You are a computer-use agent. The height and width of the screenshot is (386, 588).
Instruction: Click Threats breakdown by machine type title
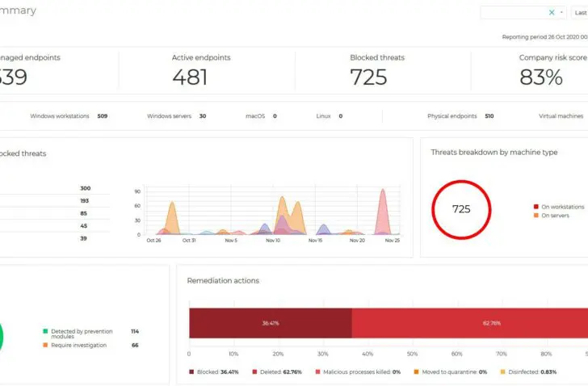pos(493,152)
